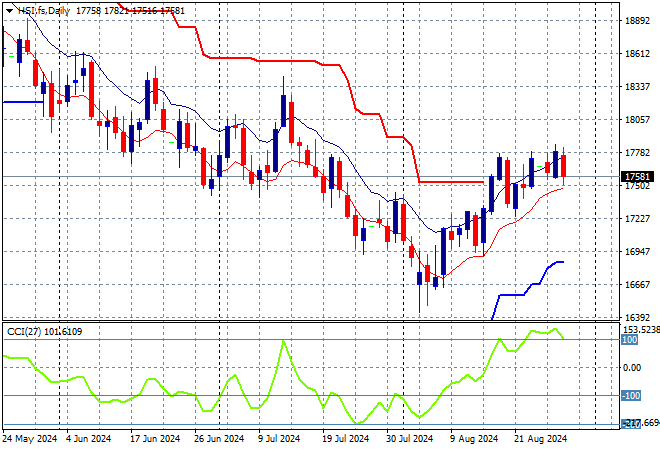Screen dimensions: 660x450
Task: Select the 4 Jun 2024 date label
Action: [88, 439]
